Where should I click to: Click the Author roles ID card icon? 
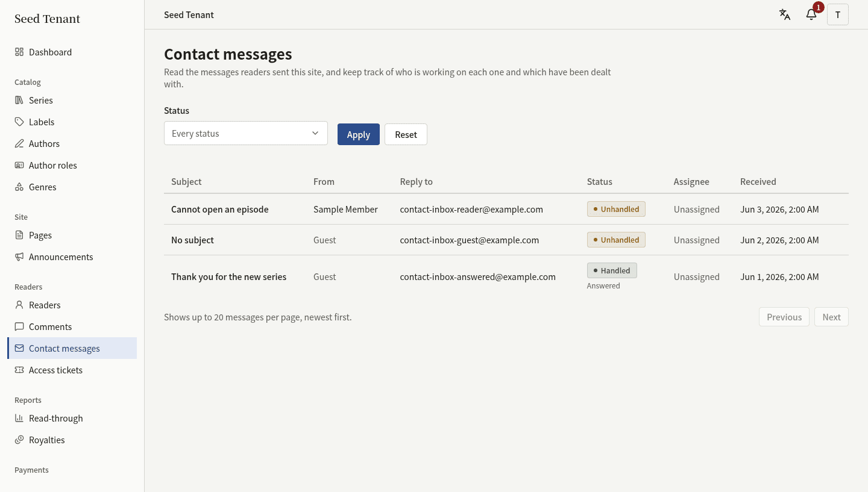coord(19,165)
